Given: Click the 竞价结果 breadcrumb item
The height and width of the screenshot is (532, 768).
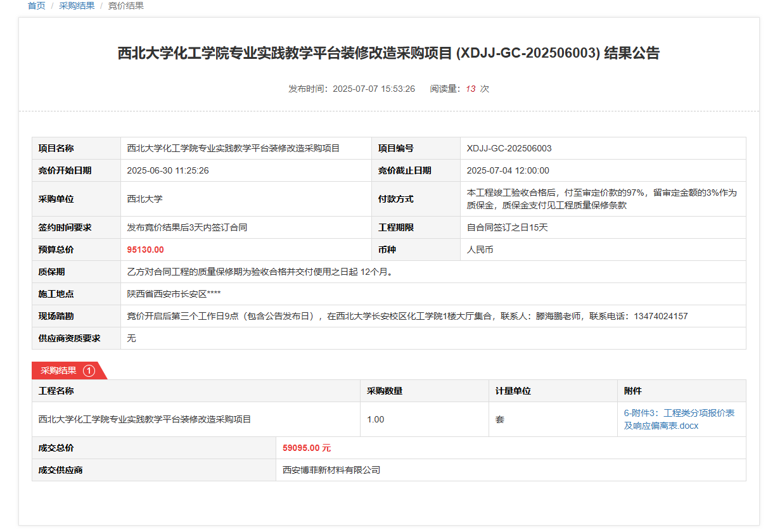Looking at the screenshot, I should click(x=125, y=6).
